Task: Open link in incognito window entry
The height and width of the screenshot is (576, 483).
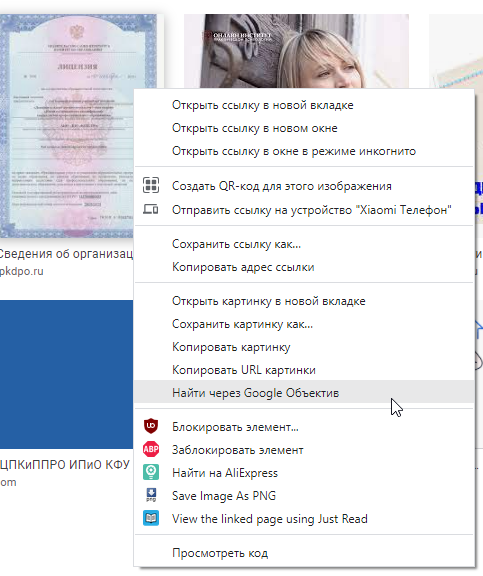Action: click(x=305, y=151)
